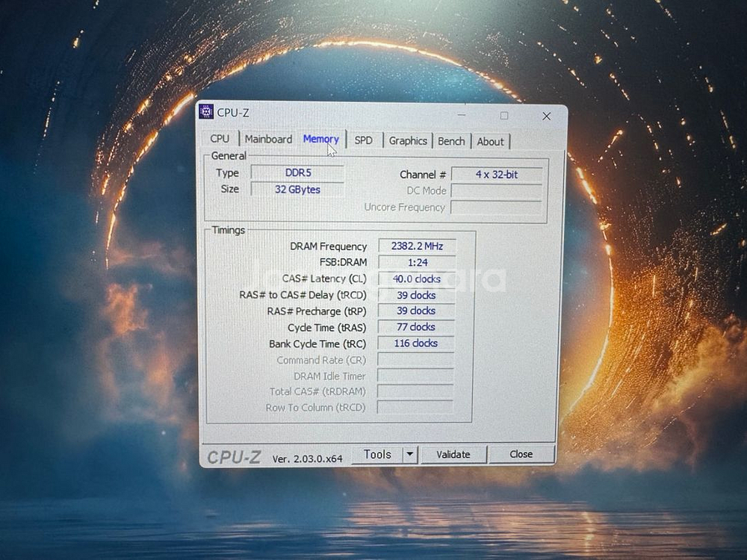
Task: Click the Close button at bottom
Action: pyautogui.click(x=521, y=454)
